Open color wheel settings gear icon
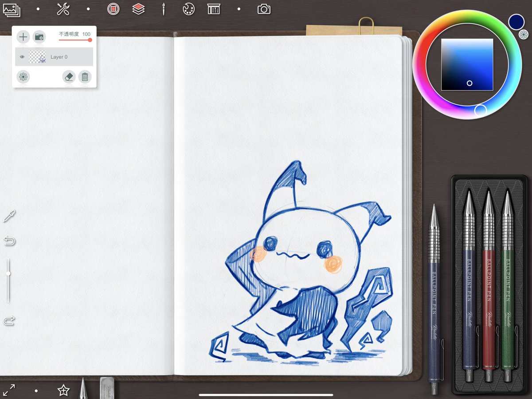 coord(523,34)
